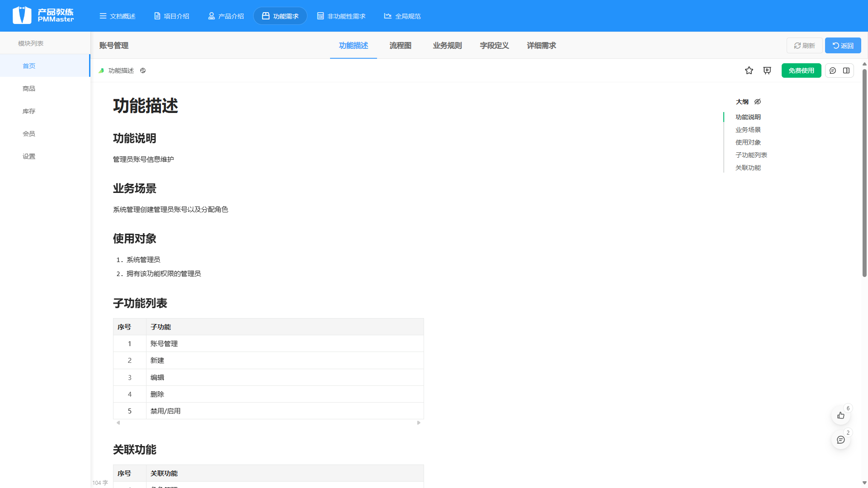Viewport: 868px width, 488px height.
Task: Switch to the 业务规则 tab
Action: (448, 46)
